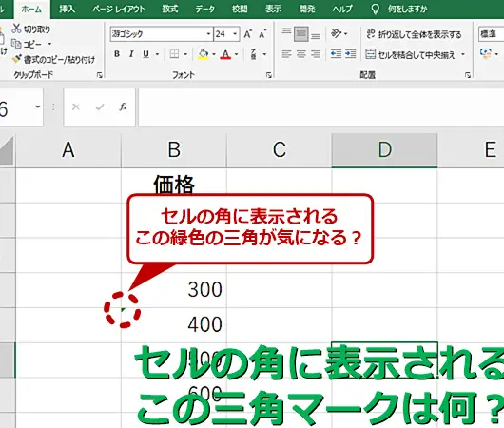Image resolution: width=504 pixels, height=428 pixels.
Task: Select the cell with value 400
Action: tap(174, 324)
